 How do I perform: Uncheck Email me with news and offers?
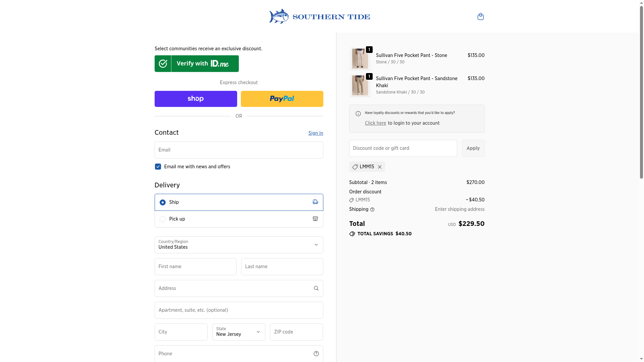click(158, 167)
